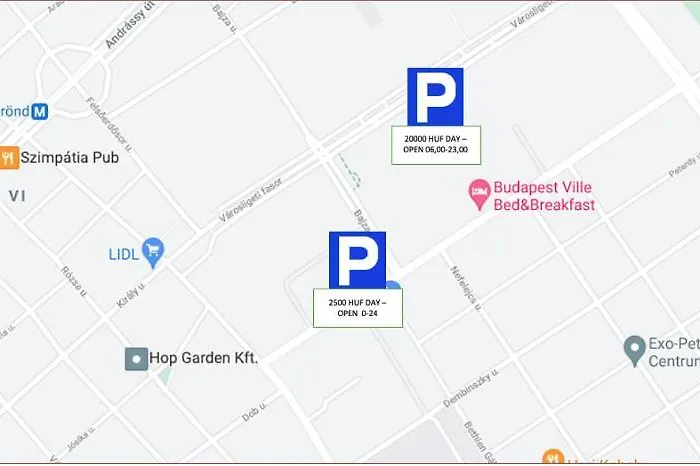The height and width of the screenshot is (466, 700).
Task: Click the LIDL text label
Action: click(x=124, y=254)
